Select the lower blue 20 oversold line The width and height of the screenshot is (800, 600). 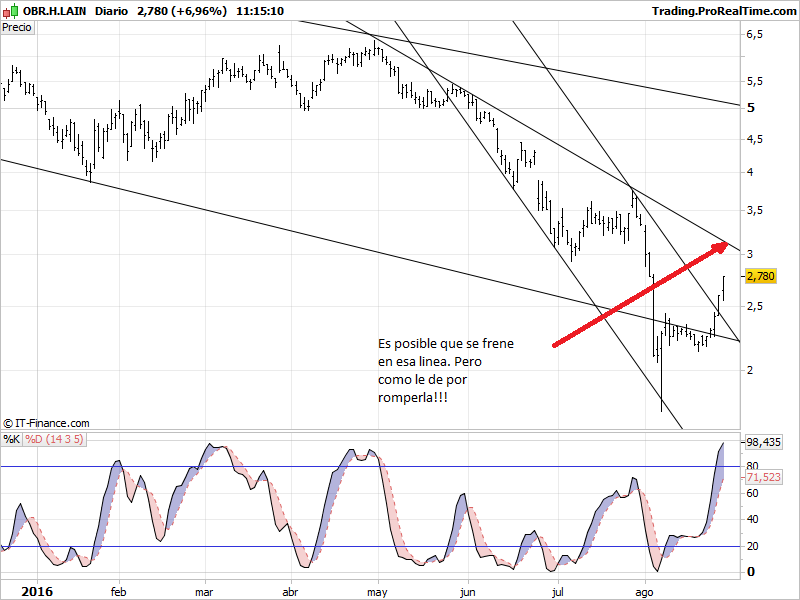pyautogui.click(x=400, y=546)
